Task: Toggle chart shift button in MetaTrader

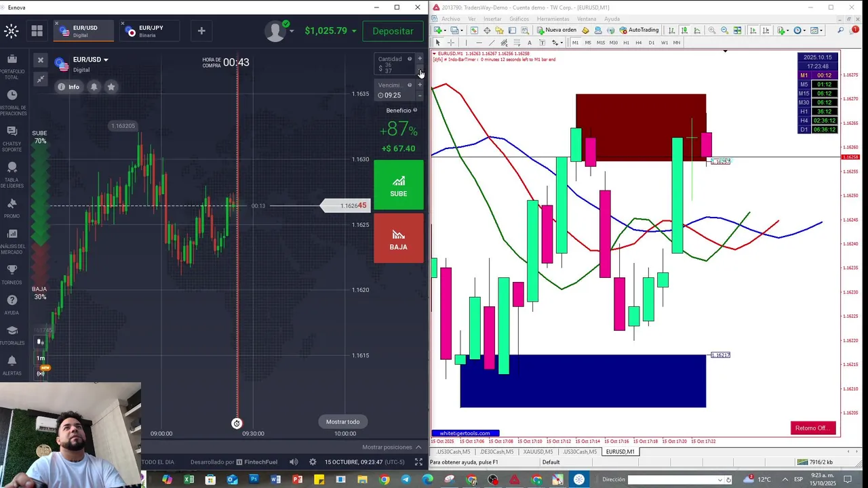Action: 766,30
